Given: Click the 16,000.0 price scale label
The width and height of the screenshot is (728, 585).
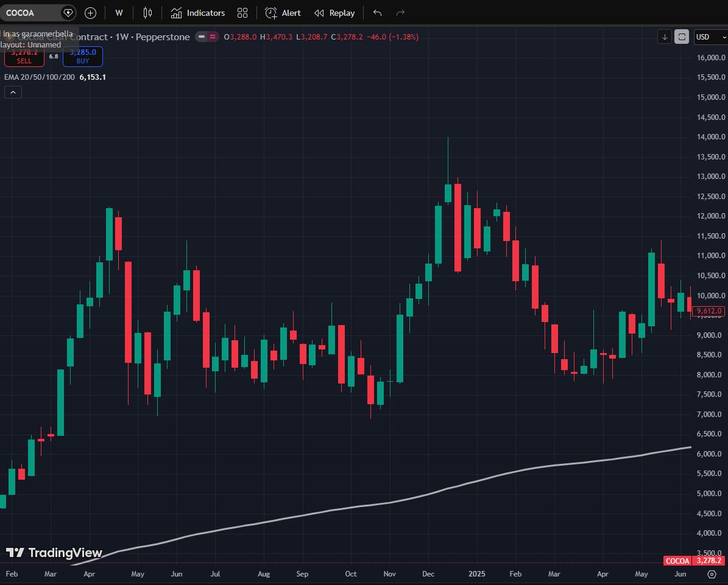Looking at the screenshot, I should (x=711, y=57).
